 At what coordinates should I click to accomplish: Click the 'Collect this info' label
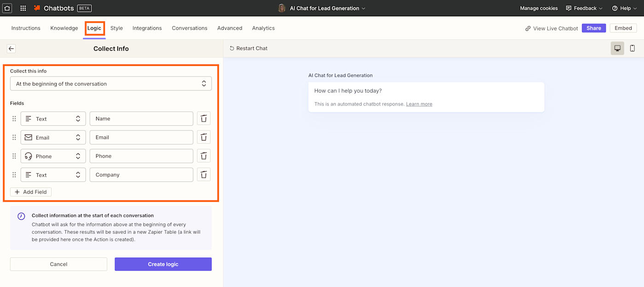29,71
